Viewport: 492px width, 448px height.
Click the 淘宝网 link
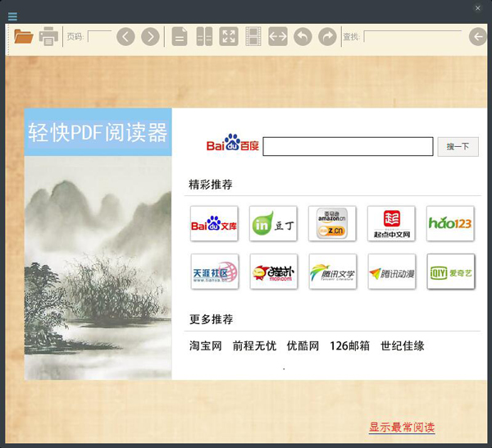click(206, 346)
